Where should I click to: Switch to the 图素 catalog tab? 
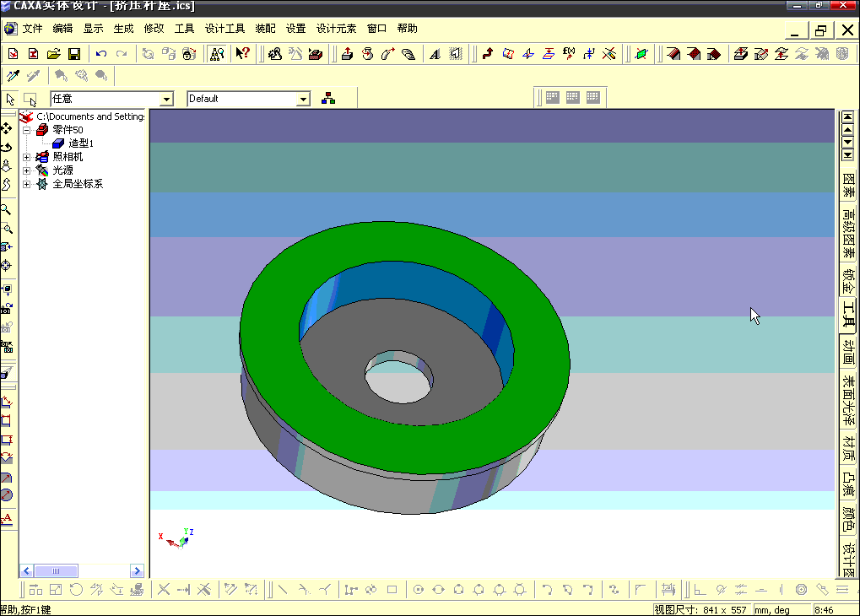[x=848, y=186]
